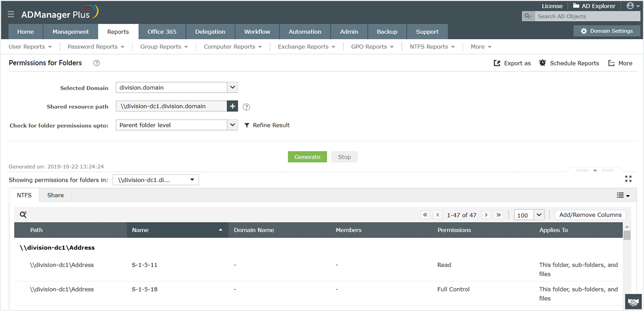Open the Management tab
644x311 pixels.
(71, 32)
